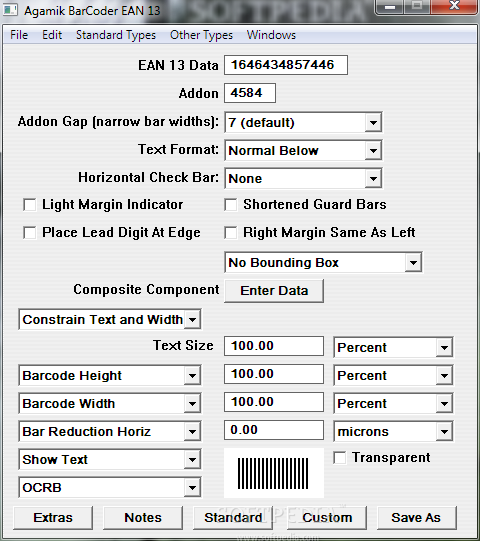Viewport: 480px width, 541px height.
Task: Click the Custom button
Action: (327, 518)
